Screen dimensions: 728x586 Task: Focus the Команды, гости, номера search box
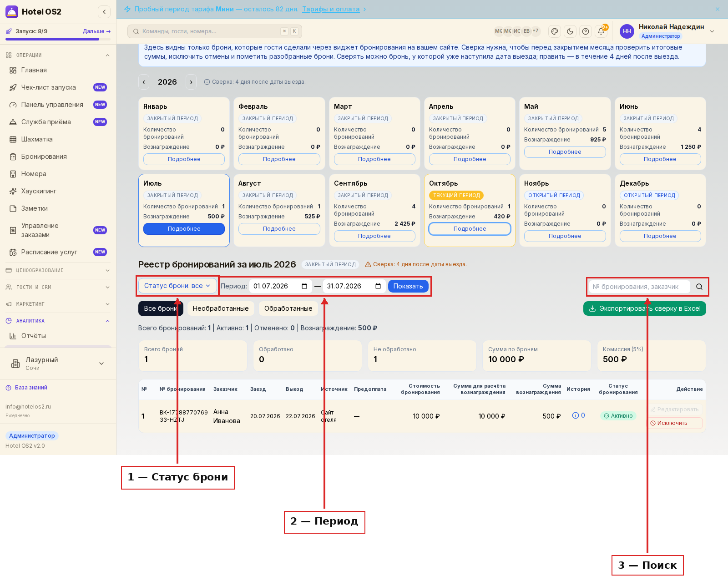point(215,31)
